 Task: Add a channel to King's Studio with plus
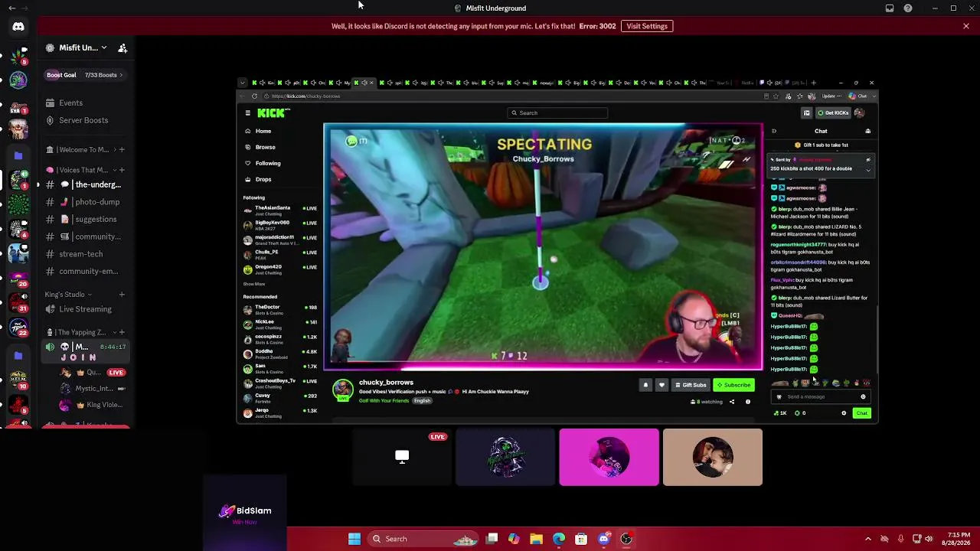click(121, 295)
